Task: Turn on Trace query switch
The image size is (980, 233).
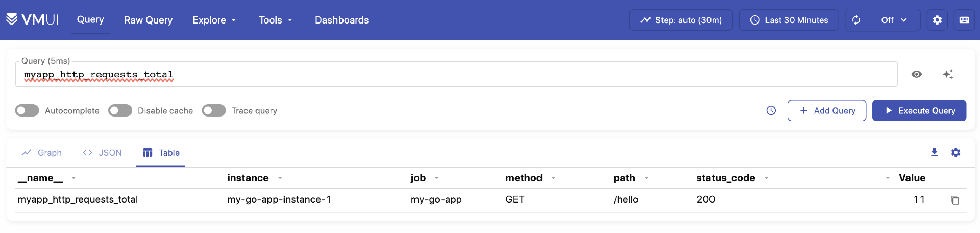Action: [214, 110]
